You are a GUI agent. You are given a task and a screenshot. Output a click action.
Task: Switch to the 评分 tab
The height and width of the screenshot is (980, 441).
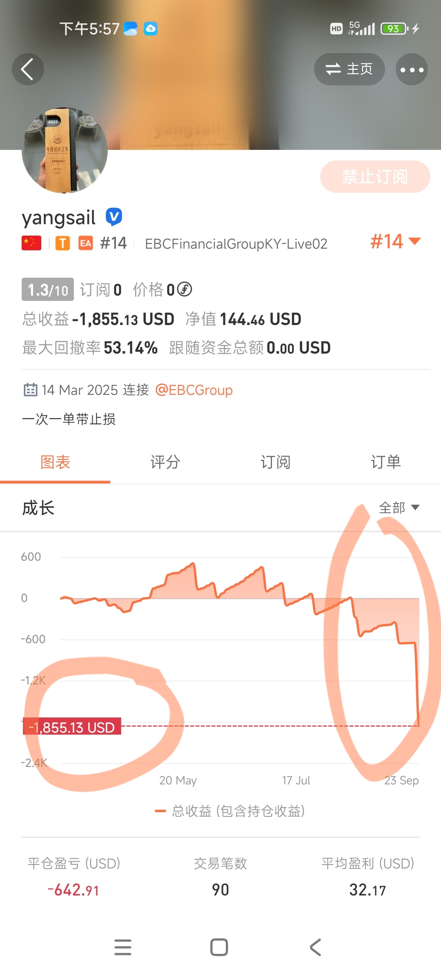pyautogui.click(x=165, y=462)
